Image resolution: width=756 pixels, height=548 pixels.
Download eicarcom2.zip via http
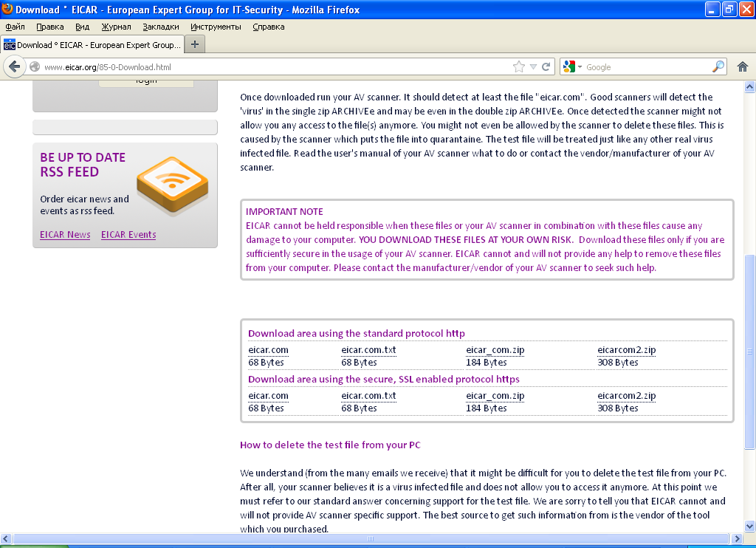(x=627, y=350)
